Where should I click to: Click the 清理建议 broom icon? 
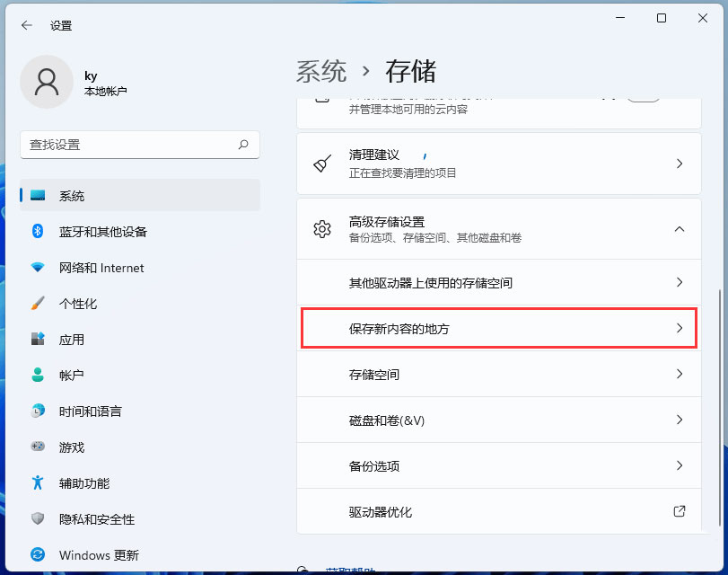click(x=322, y=164)
